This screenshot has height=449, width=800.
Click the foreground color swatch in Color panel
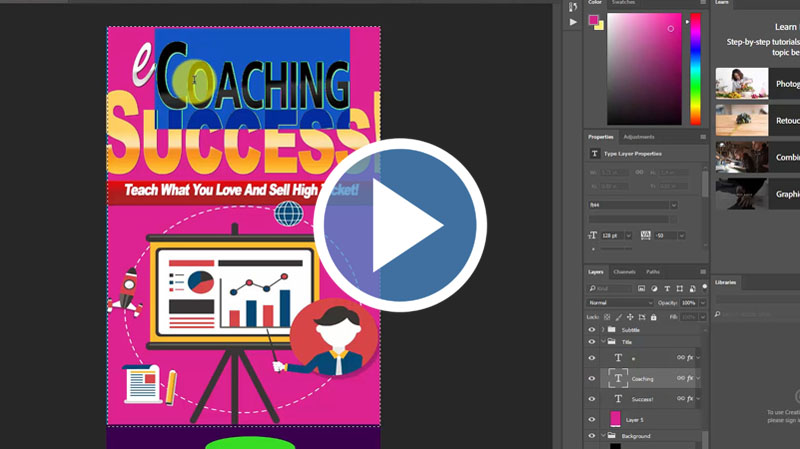point(594,20)
